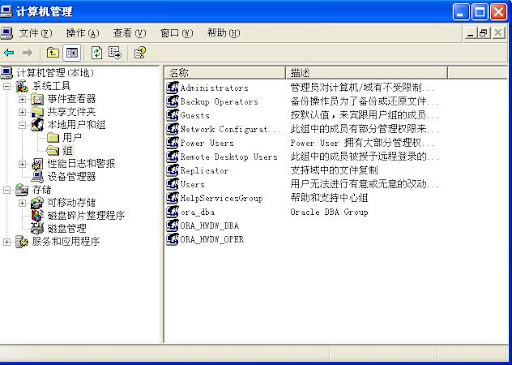Open the 帮助(H) menu
The width and height of the screenshot is (512, 365).
tap(223, 33)
